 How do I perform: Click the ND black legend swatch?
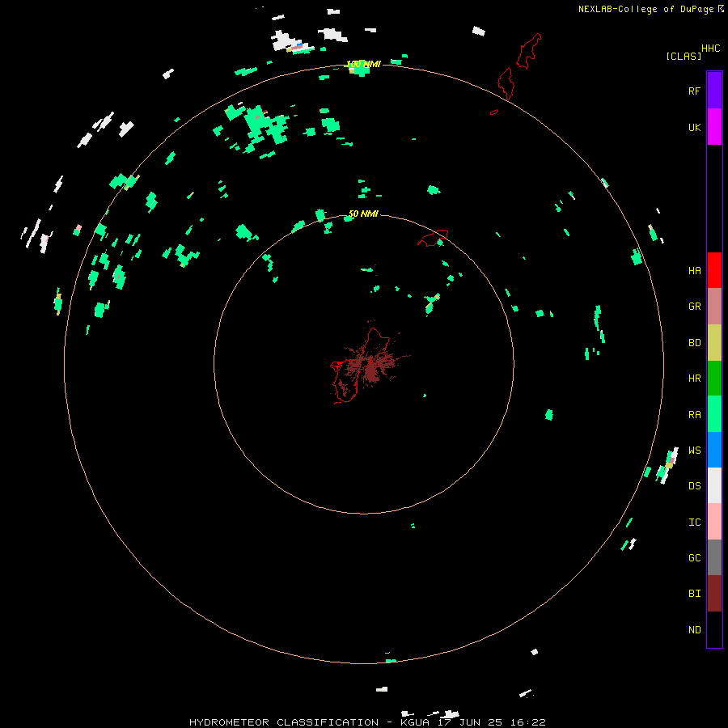point(714,629)
